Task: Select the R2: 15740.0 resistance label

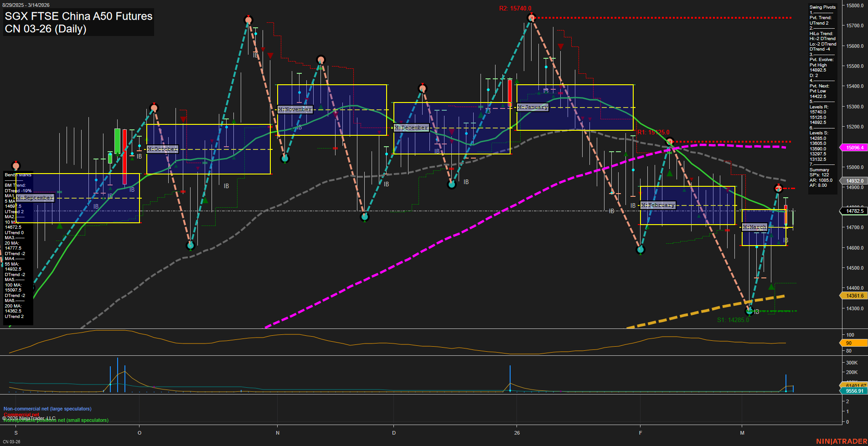Action: [515, 8]
